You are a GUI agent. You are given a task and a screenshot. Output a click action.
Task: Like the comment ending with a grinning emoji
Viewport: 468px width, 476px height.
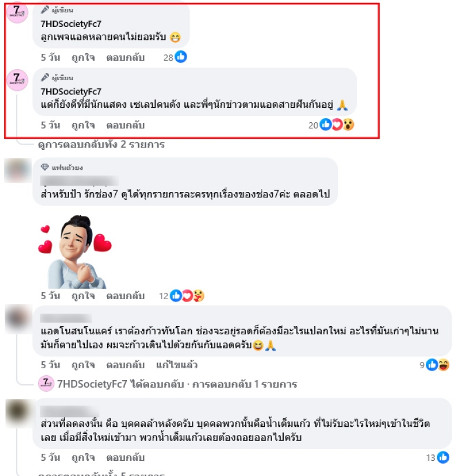click(x=83, y=57)
